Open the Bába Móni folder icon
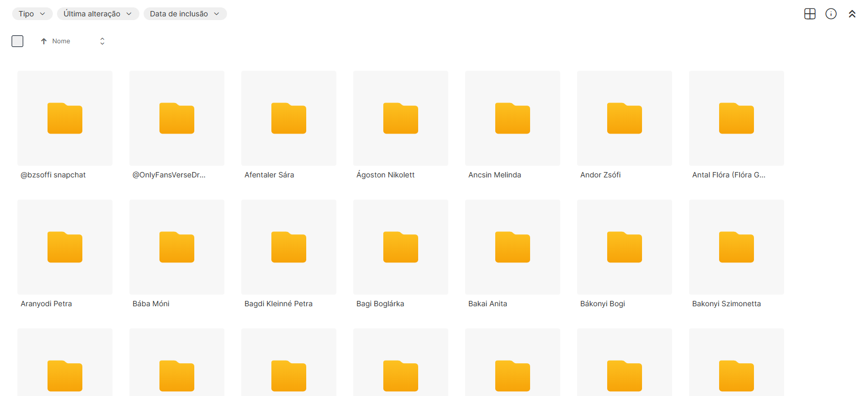Screen dimensions: 868x396 click(x=176, y=247)
